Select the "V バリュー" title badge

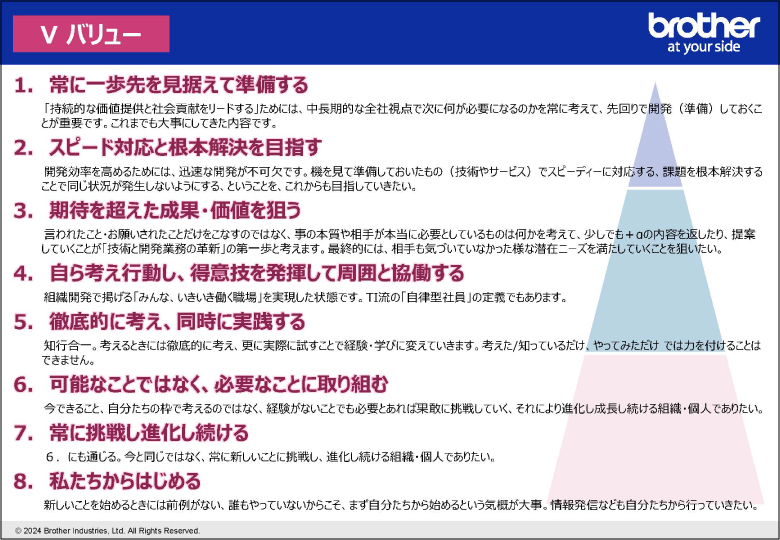click(x=91, y=35)
